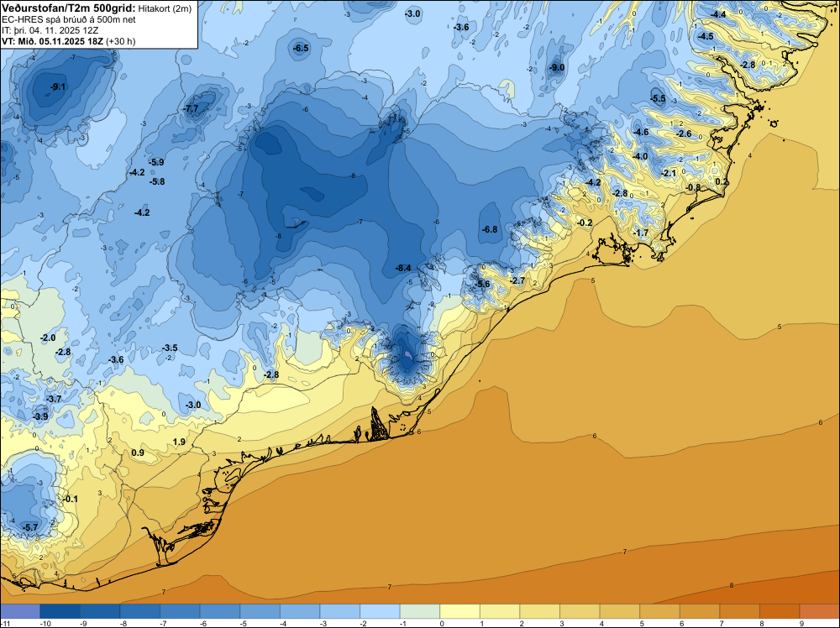The height and width of the screenshot is (628, 840).
Task: Click the -0.1 temperature label
Action: tap(71, 499)
